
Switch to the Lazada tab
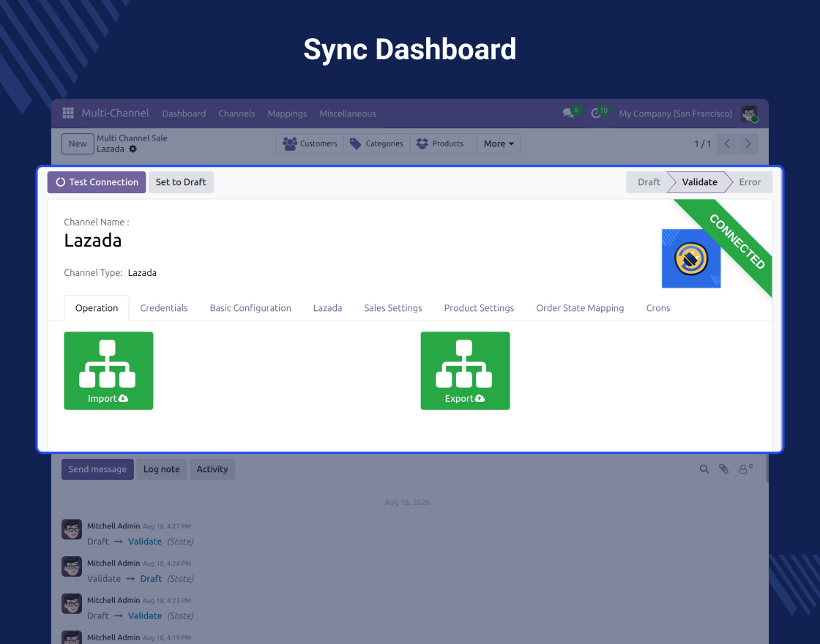click(x=327, y=308)
